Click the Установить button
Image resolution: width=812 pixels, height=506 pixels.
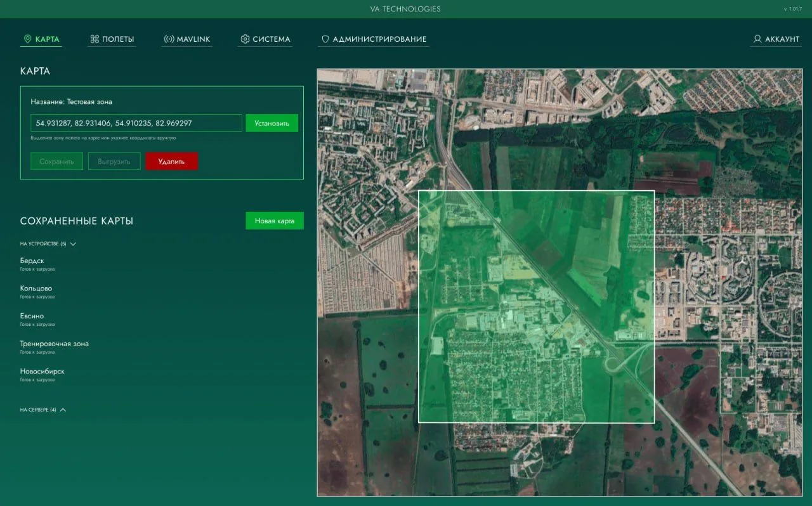click(272, 123)
